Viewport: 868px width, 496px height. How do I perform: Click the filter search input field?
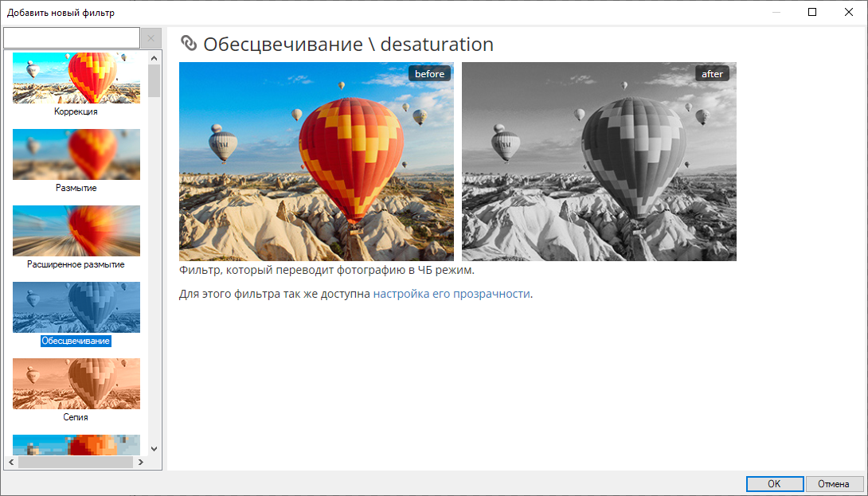click(x=72, y=38)
